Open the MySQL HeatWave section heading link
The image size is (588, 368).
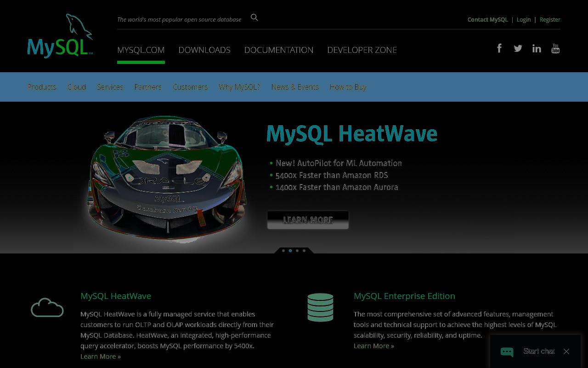tap(116, 296)
